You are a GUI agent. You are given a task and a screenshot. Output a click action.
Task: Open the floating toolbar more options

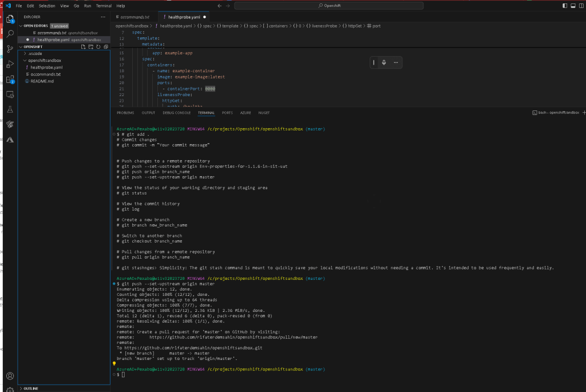396,62
